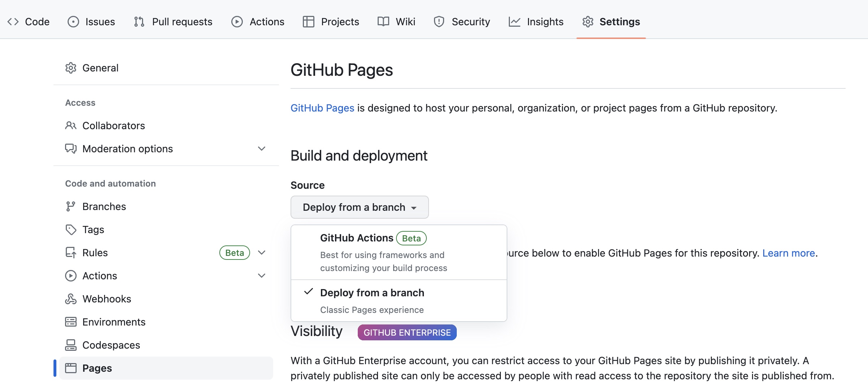Screen dimensions: 868x384
Task: Switch to the Projects tab
Action: pos(340,21)
